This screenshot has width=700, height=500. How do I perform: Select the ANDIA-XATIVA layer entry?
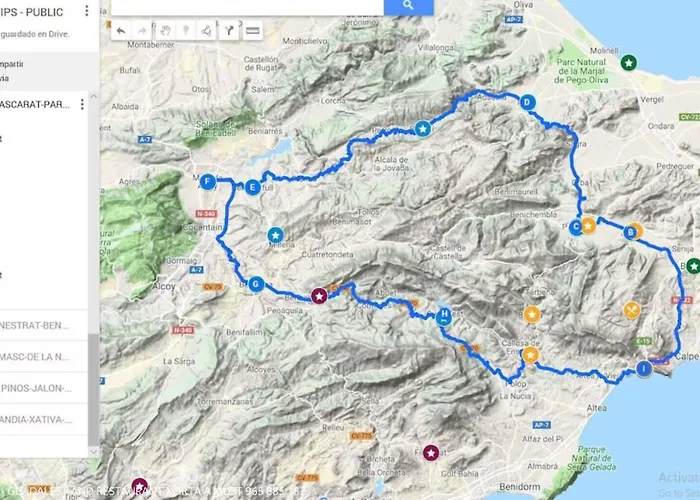44,419
